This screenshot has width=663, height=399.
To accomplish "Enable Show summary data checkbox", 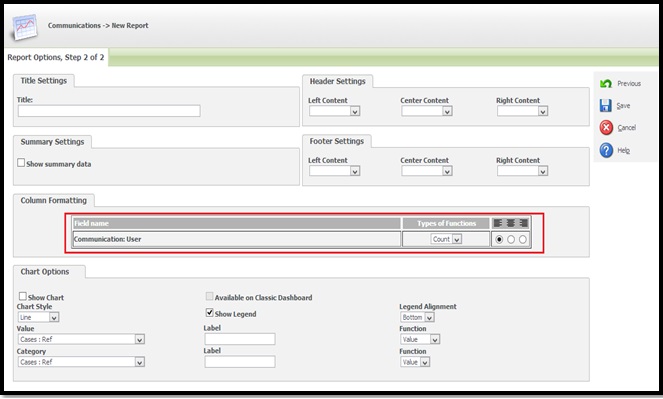I will coord(21,163).
